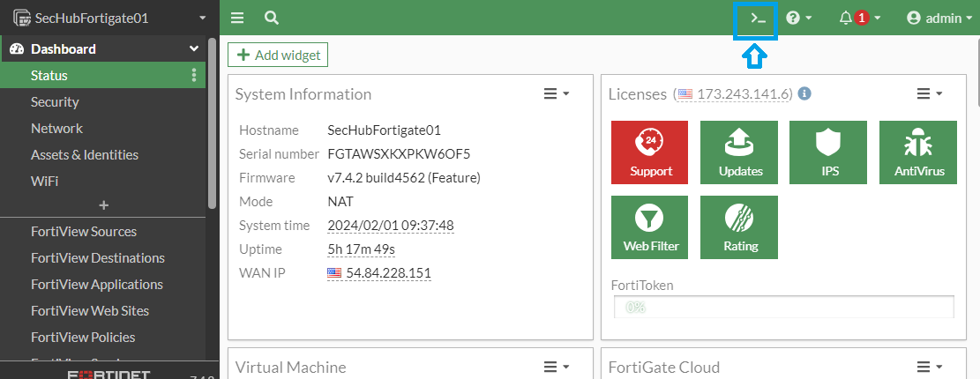Open the search magnifier
Screen dimensions: 980x379
coord(272,19)
